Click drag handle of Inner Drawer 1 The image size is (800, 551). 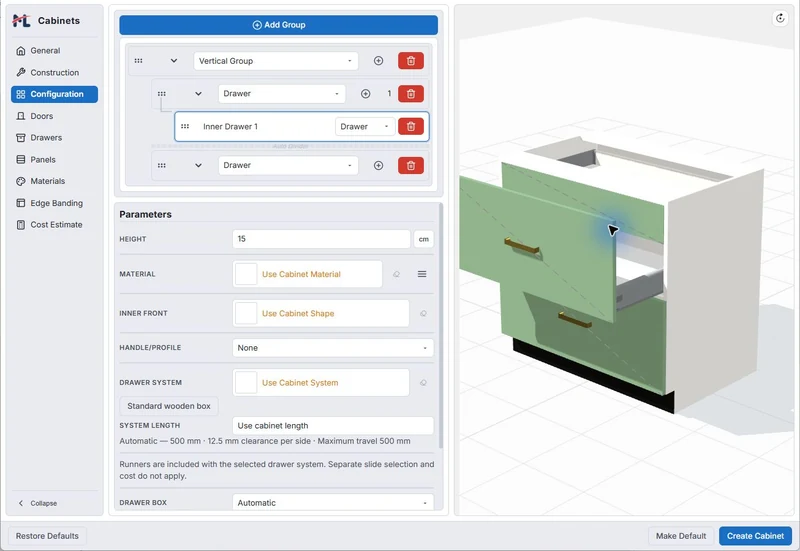[x=185, y=127]
